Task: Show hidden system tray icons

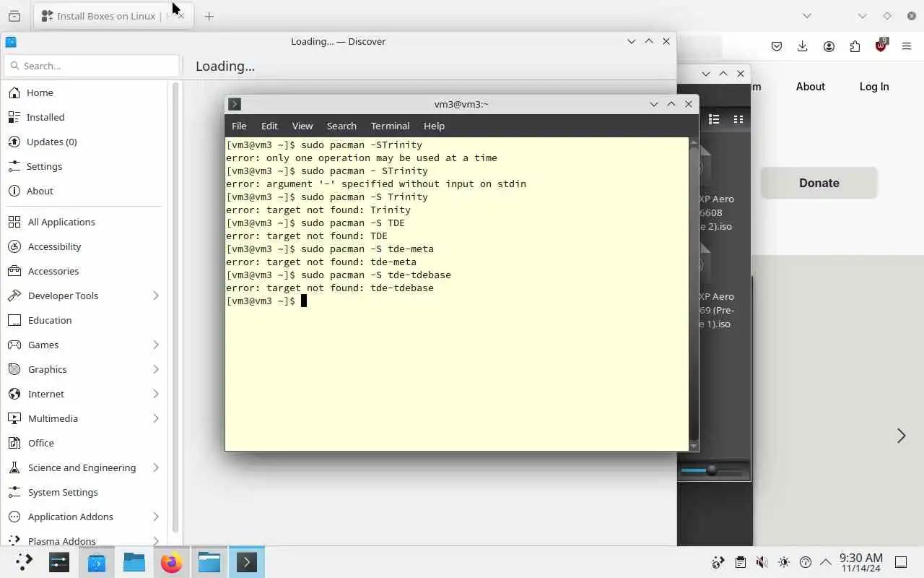Action: click(x=825, y=562)
